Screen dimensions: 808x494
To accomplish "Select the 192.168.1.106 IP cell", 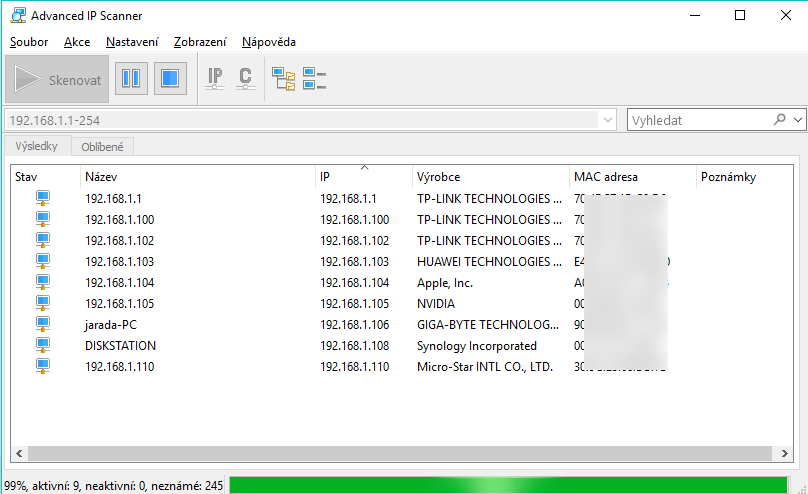I will 355,325.
